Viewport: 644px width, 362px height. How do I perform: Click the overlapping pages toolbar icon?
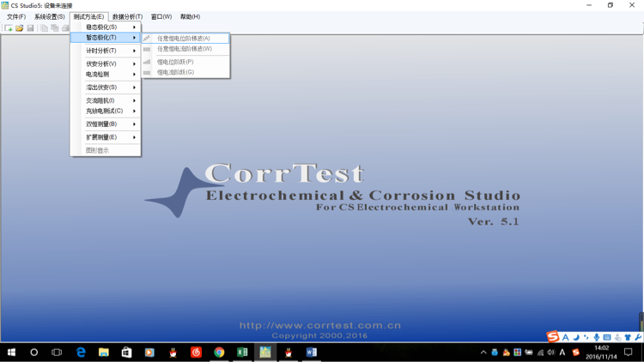[55, 28]
